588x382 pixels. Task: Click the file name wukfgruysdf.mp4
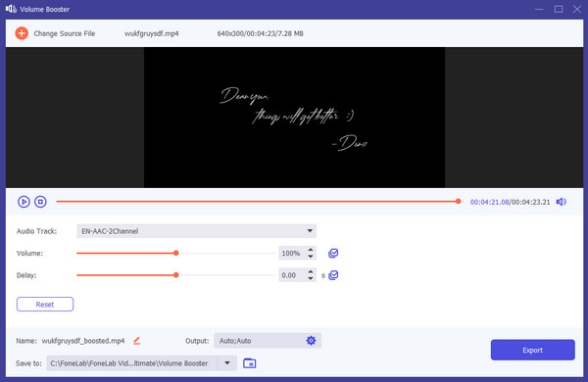click(x=152, y=33)
